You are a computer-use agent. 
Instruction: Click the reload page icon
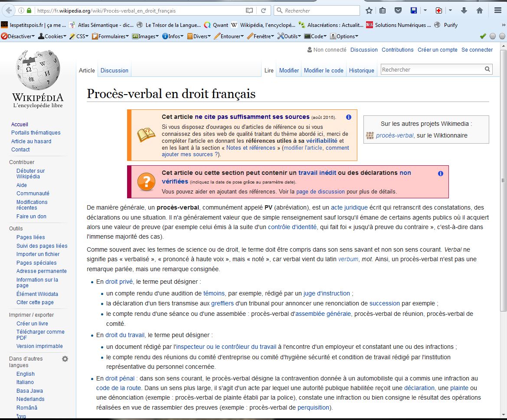tap(263, 10)
